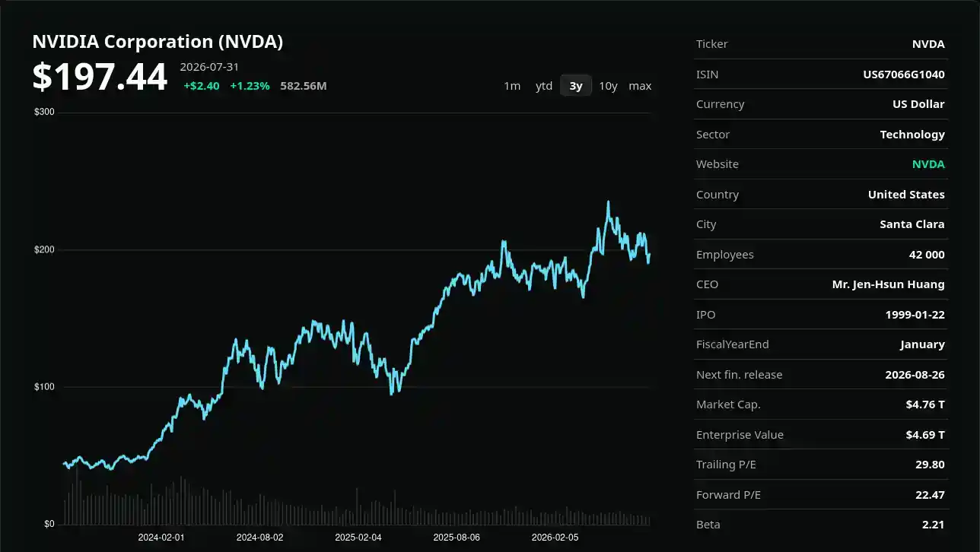Click the +$2.40 price change

[202, 86]
